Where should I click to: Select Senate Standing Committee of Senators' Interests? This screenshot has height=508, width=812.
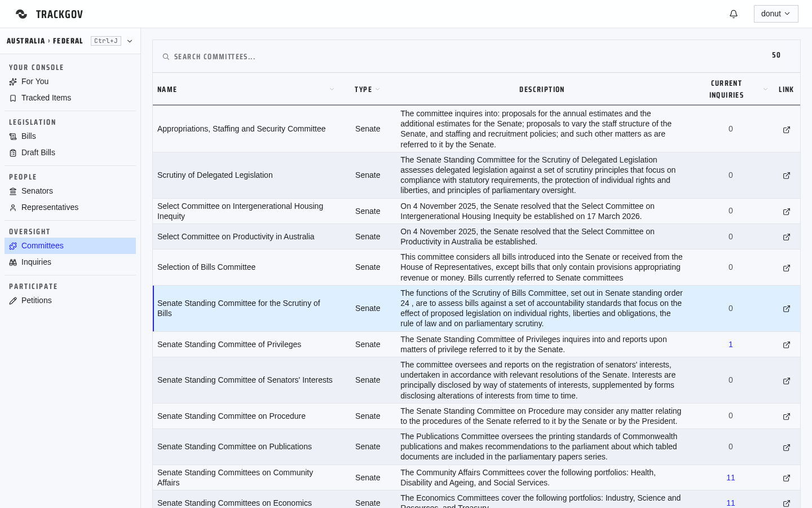click(245, 380)
